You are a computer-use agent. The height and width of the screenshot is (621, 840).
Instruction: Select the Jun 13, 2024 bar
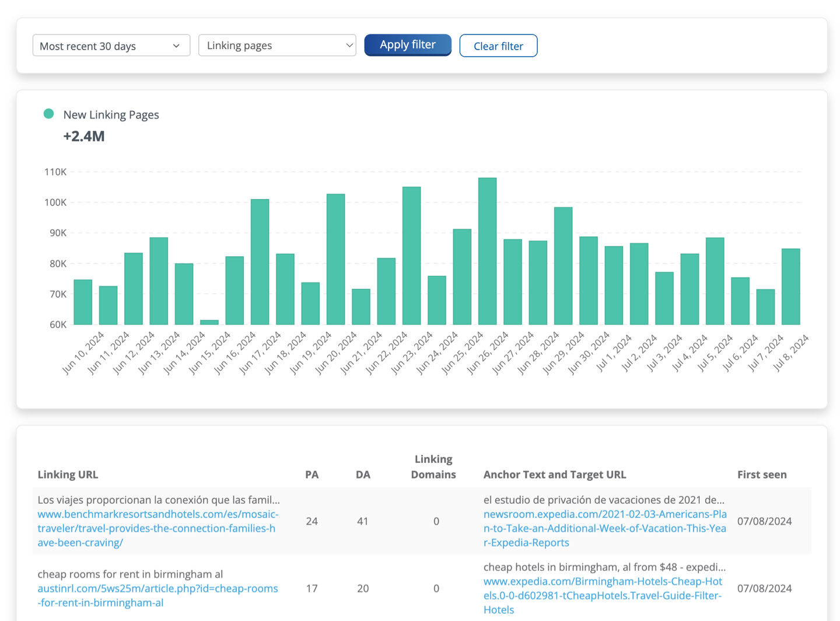159,281
